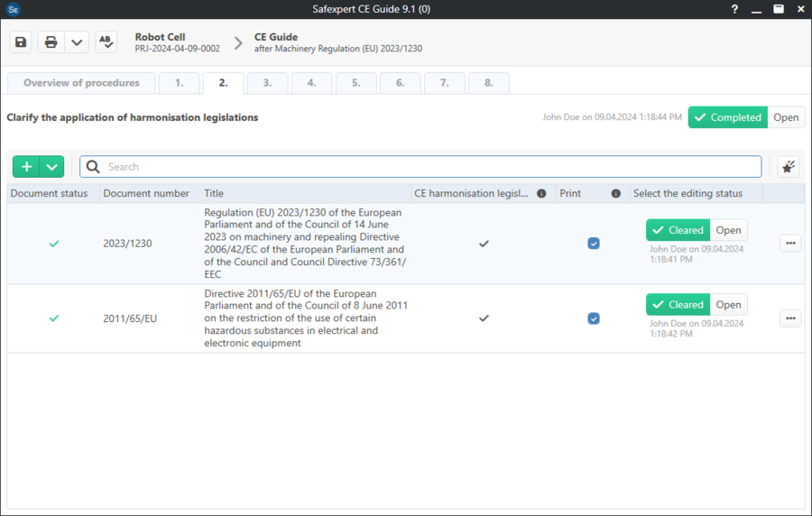This screenshot has height=516, width=812.
Task: Click the spell check AB icon
Action: tap(106, 42)
